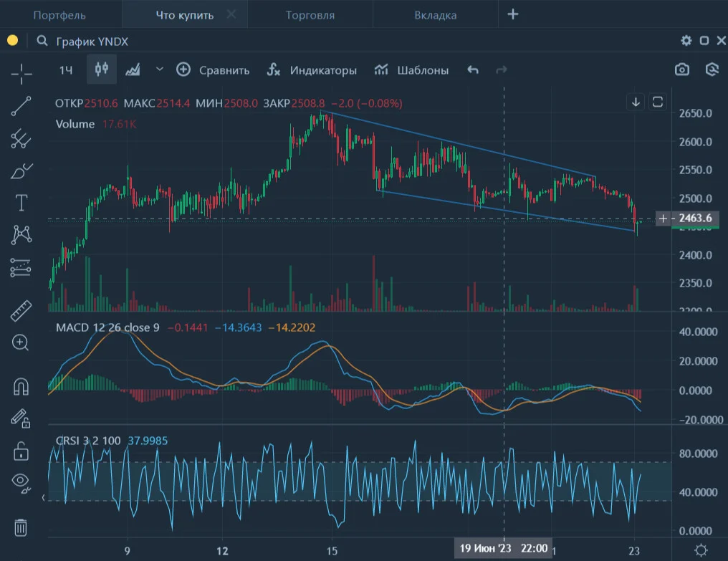Open widget settings gear icon
The width and height of the screenshot is (728, 561).
point(686,40)
